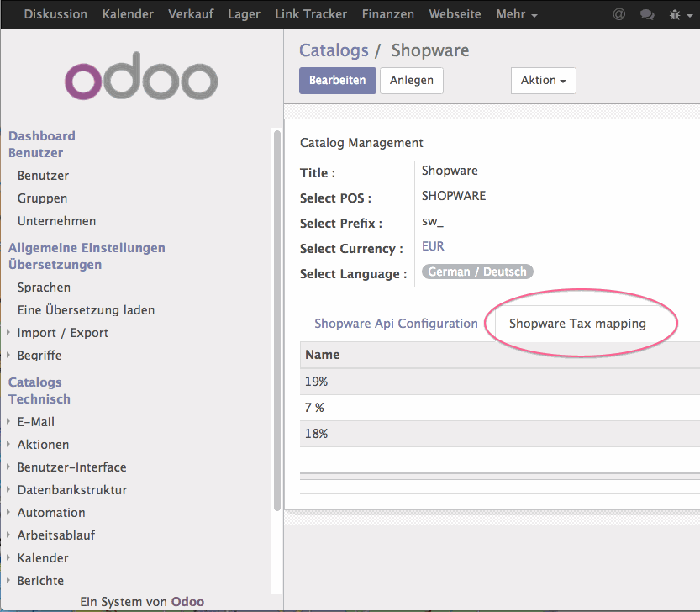Screen dimensions: 700x612
Task: Expand the Mehr menu
Action: pos(517,14)
